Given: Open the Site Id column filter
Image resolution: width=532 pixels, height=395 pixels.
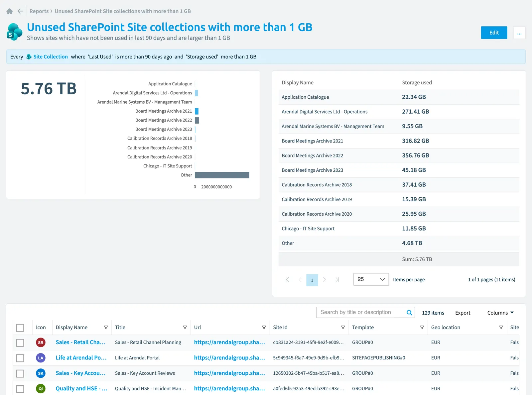Looking at the screenshot, I should coord(343,328).
